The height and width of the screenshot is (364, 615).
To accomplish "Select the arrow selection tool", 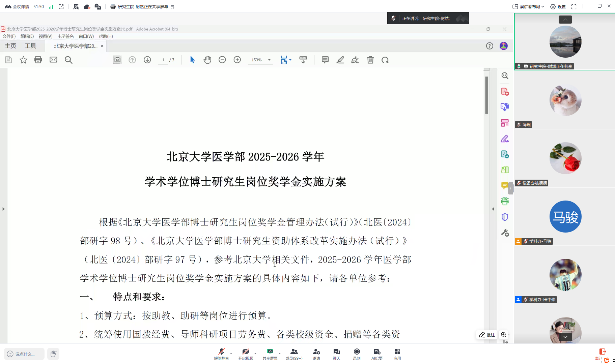I will pyautogui.click(x=192, y=60).
